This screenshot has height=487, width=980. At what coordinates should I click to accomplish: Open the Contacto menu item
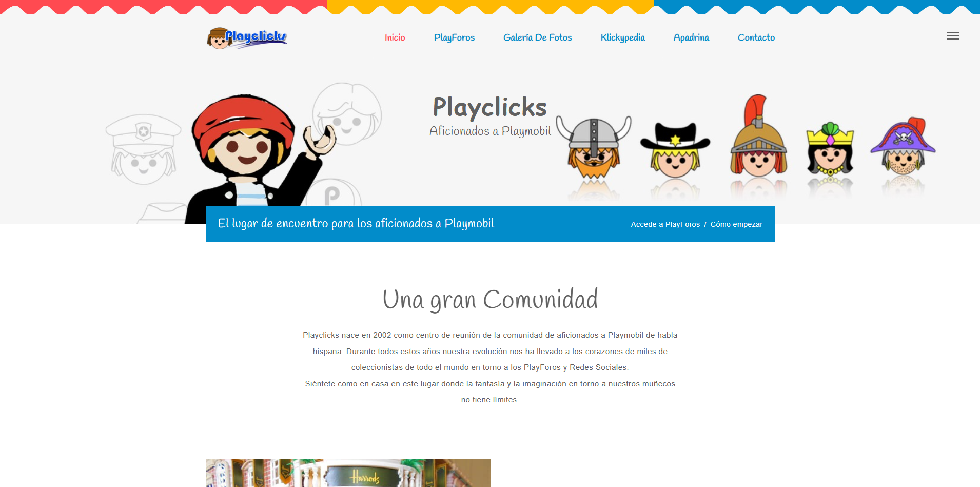[x=756, y=37]
